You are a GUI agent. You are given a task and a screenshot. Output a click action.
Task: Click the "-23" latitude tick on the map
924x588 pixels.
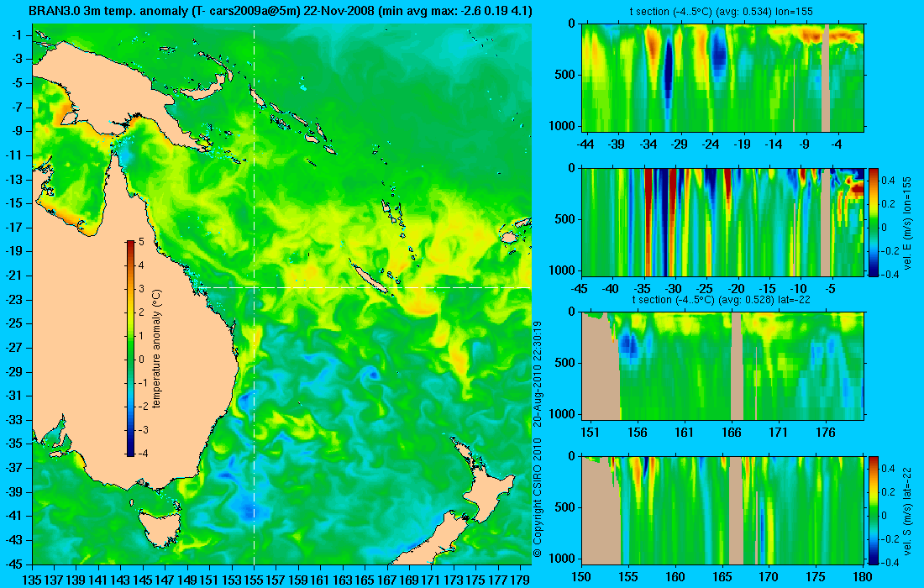pos(15,299)
